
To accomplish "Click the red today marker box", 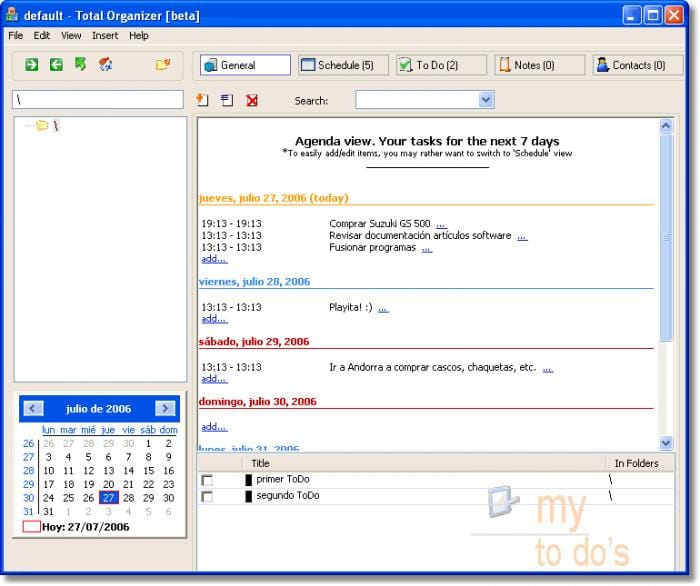I will [31, 527].
